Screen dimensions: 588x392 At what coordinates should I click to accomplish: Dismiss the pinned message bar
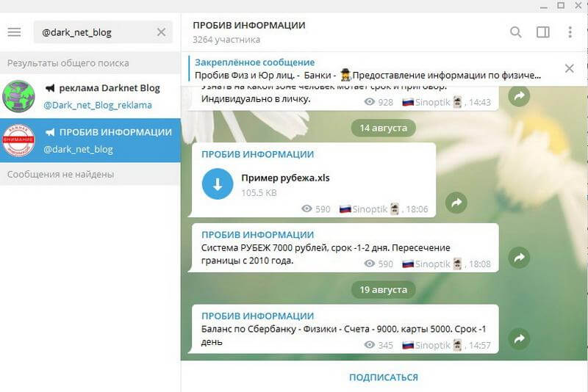tap(569, 68)
